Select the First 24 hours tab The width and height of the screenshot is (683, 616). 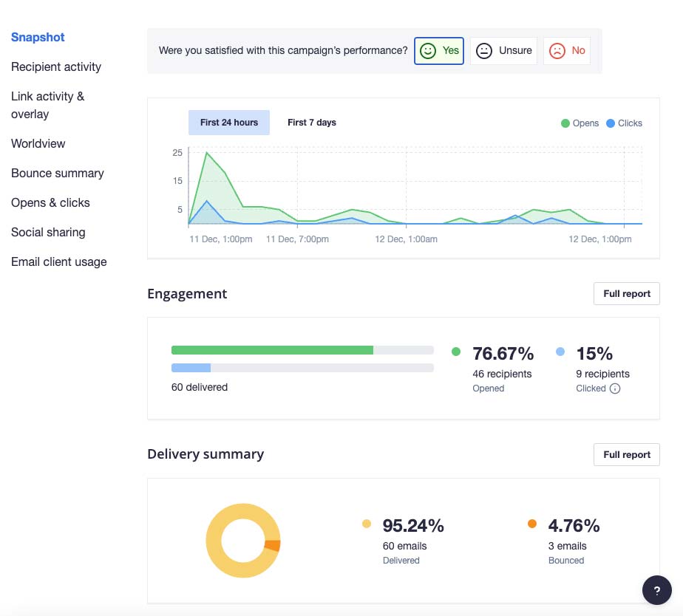pos(228,123)
